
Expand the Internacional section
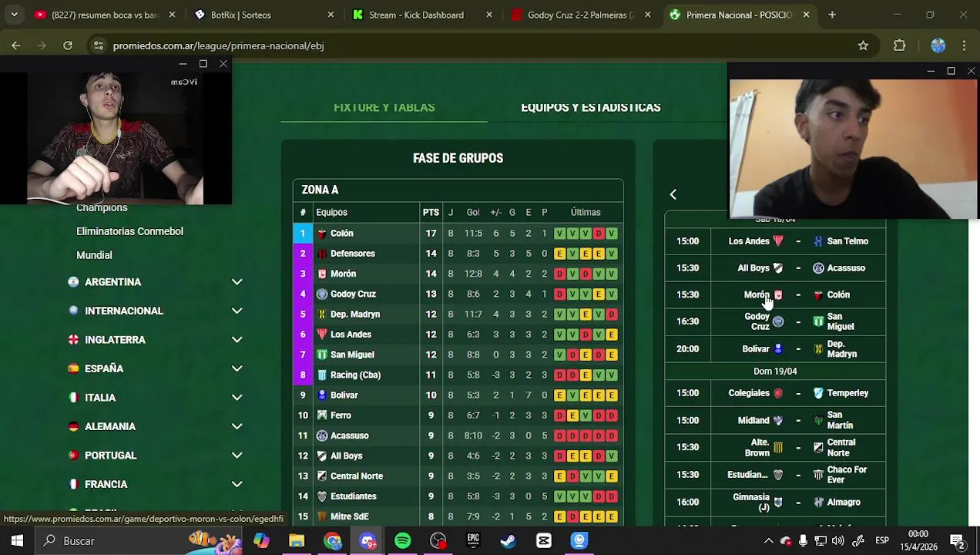[237, 311]
